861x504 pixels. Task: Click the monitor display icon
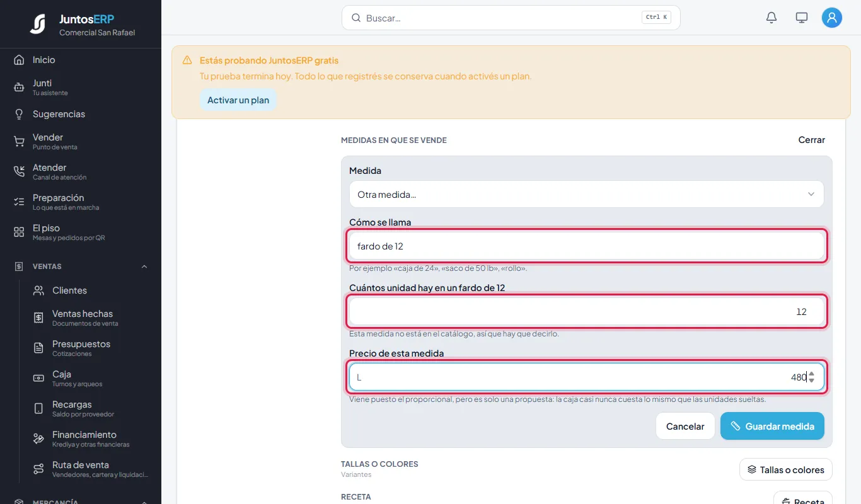point(802,18)
